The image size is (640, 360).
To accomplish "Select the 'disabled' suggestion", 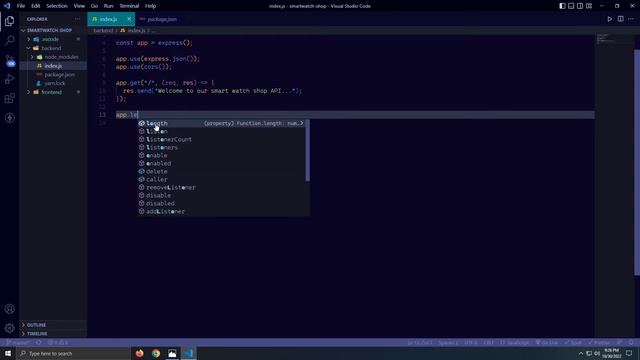I will 222,203.
